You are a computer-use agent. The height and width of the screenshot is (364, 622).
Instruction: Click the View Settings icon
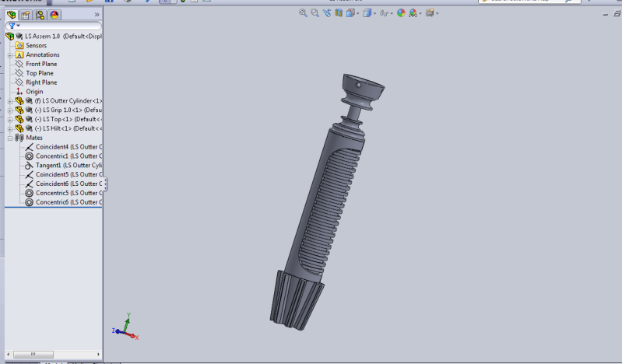click(430, 13)
